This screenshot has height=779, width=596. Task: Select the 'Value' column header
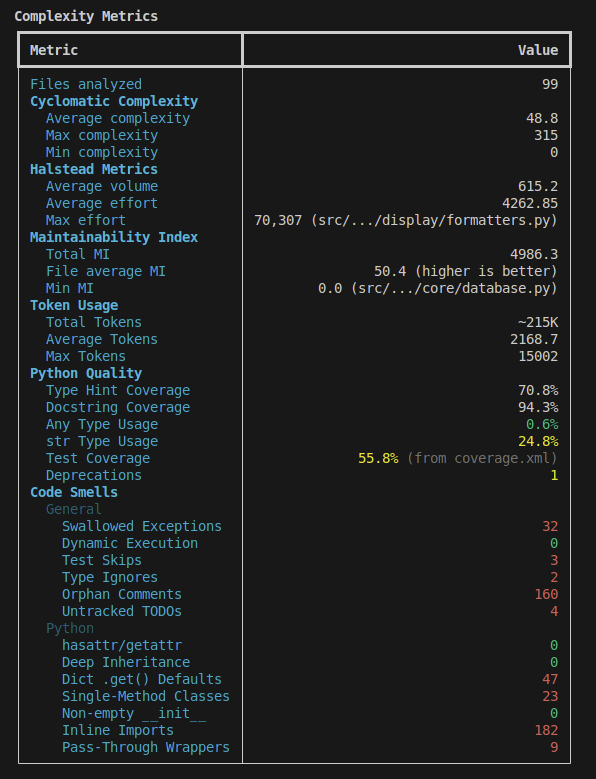click(538, 50)
